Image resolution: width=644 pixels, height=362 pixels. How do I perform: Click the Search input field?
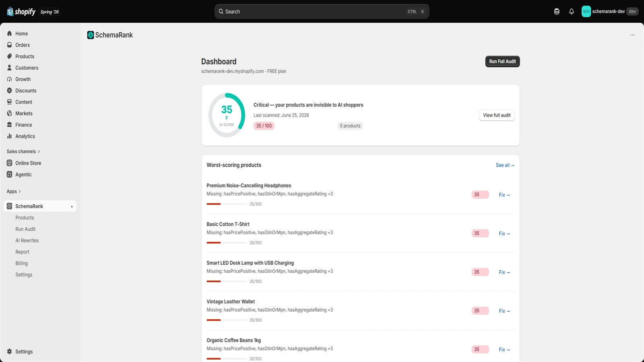tap(322, 12)
